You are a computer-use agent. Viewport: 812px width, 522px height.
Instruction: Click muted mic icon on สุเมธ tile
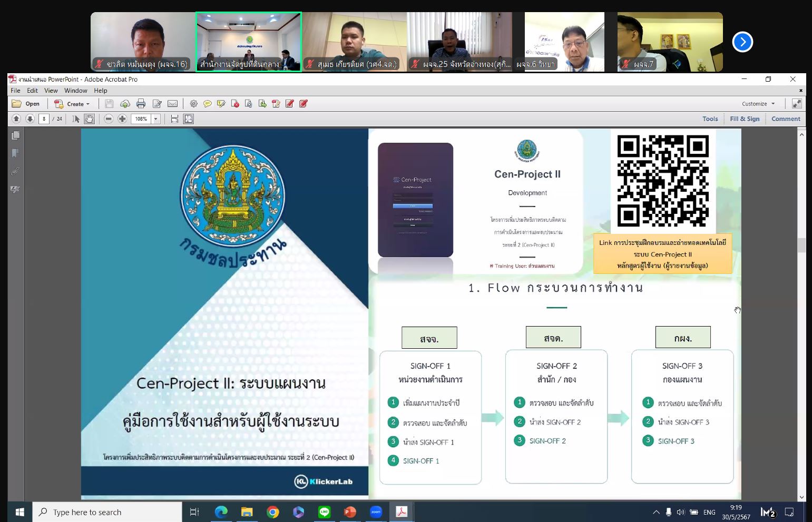(310, 64)
